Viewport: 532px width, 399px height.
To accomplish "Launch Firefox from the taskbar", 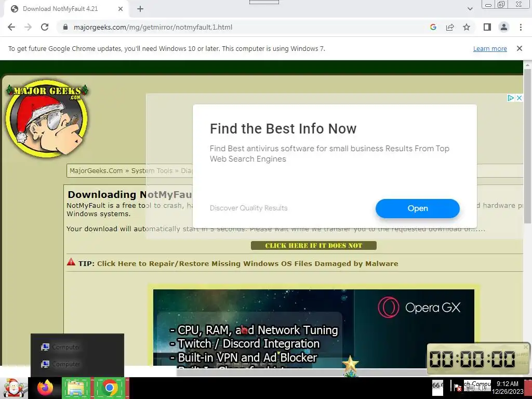I will click(45, 388).
